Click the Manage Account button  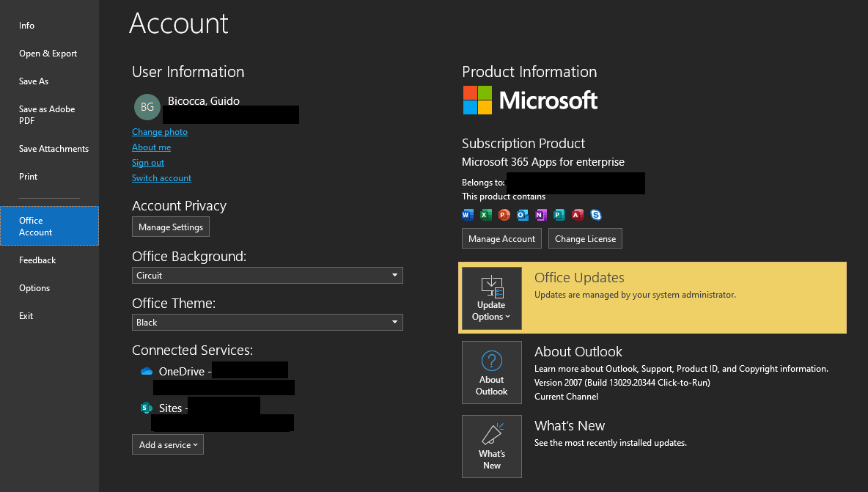pyautogui.click(x=501, y=238)
